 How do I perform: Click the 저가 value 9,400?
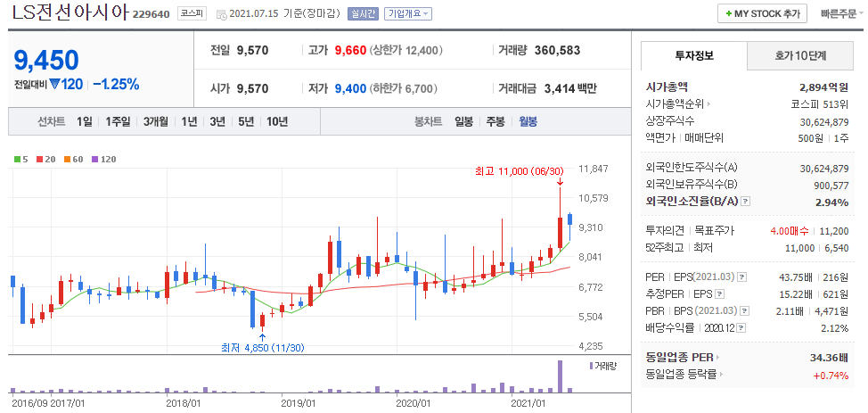click(350, 88)
